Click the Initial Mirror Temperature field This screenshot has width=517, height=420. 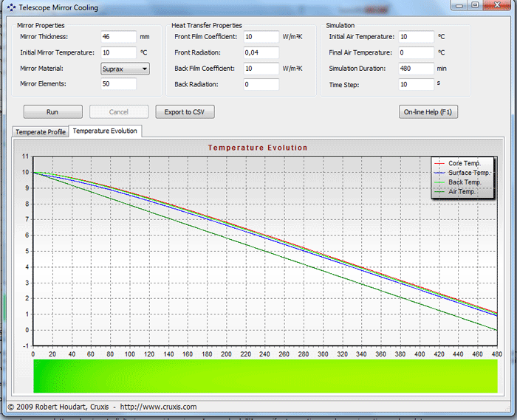(118, 52)
